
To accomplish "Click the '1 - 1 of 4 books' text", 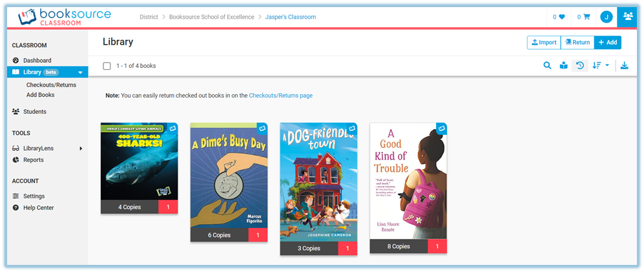I will (136, 66).
